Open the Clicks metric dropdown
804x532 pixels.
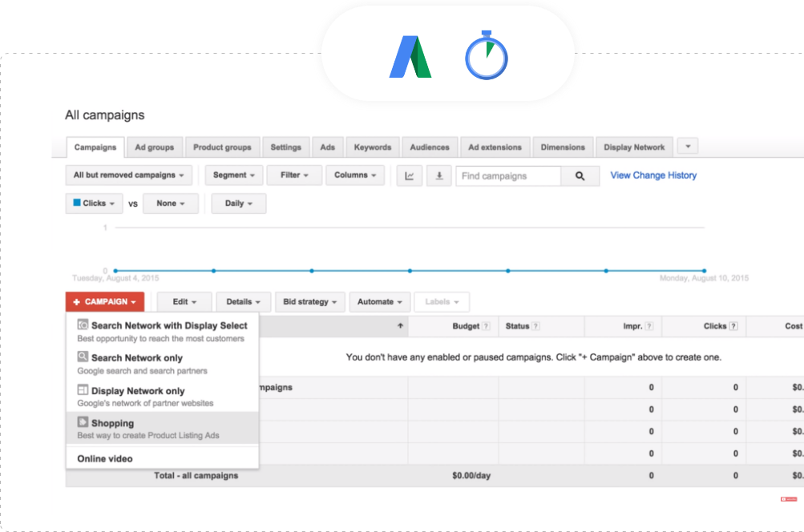tap(94, 204)
